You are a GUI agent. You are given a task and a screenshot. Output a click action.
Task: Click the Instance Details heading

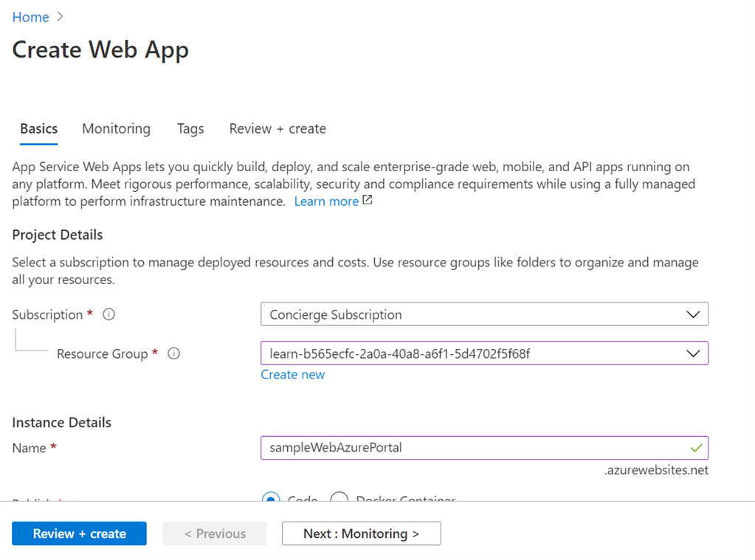click(x=62, y=423)
